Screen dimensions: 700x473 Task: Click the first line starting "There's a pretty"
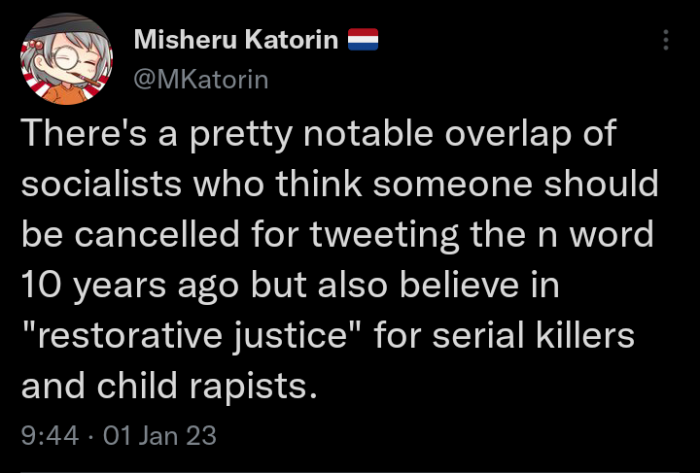click(x=320, y=134)
